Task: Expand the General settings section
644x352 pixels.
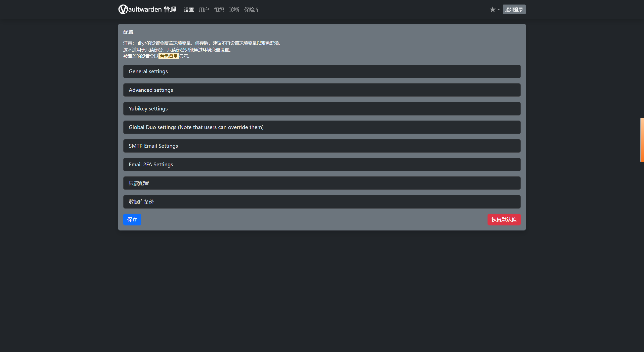Action: [x=322, y=71]
